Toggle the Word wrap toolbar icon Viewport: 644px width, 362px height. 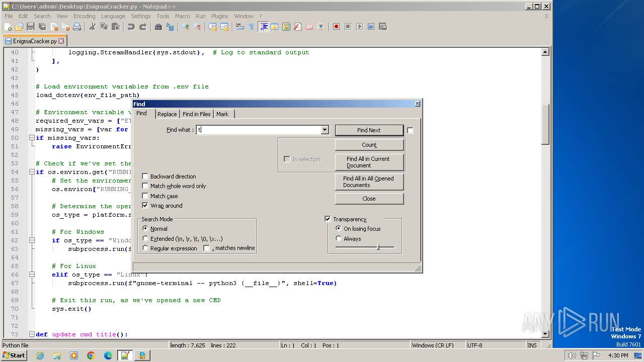coord(240,27)
